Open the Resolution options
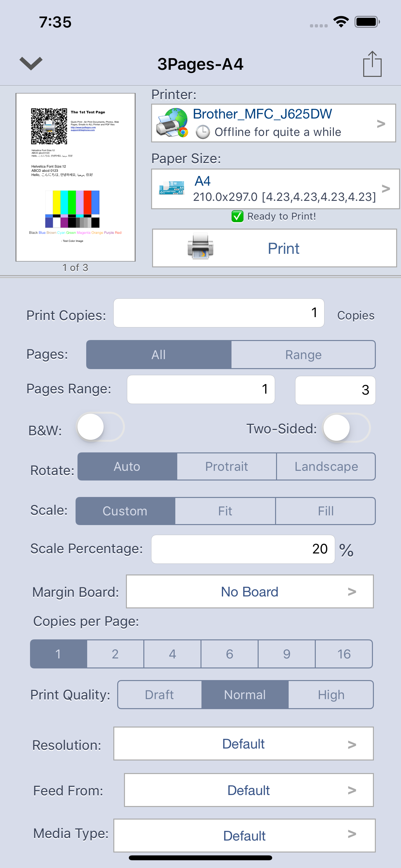Viewport: 401px width, 868px height. pyautogui.click(x=243, y=743)
